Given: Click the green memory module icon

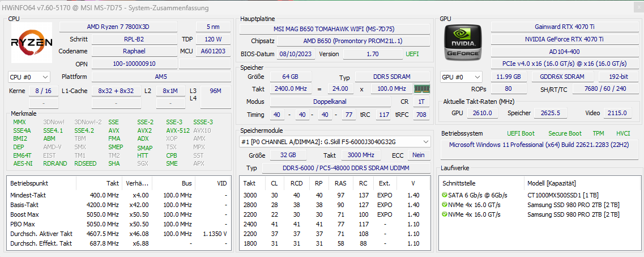Looking at the screenshot, I should click(x=421, y=89).
